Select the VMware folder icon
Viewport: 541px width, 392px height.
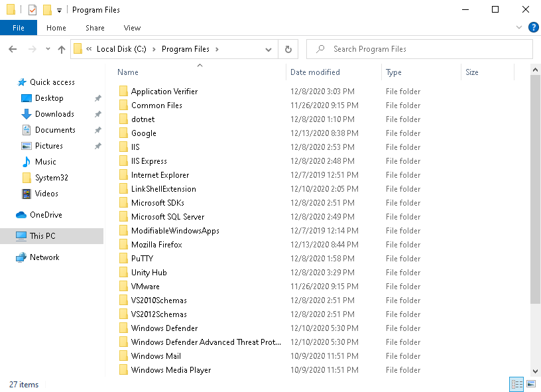123,286
